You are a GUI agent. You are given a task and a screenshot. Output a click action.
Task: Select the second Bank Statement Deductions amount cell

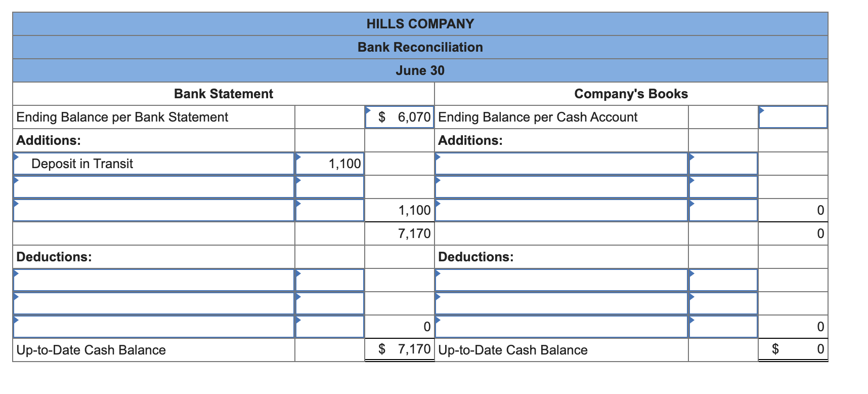pyautogui.click(x=330, y=303)
